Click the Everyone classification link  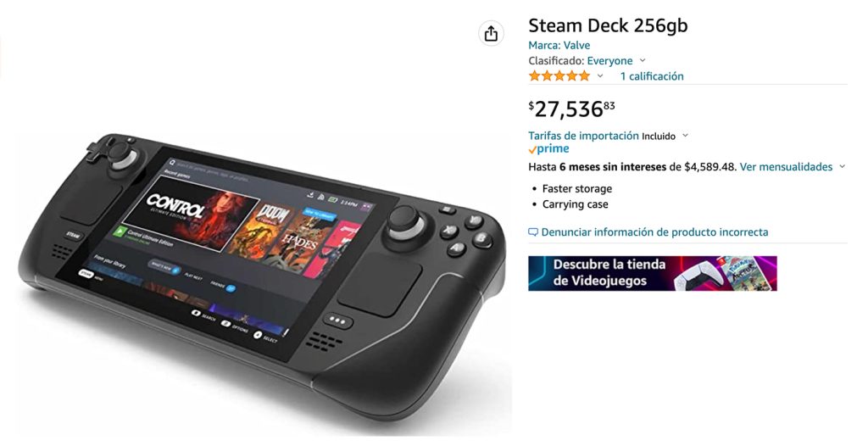point(609,61)
